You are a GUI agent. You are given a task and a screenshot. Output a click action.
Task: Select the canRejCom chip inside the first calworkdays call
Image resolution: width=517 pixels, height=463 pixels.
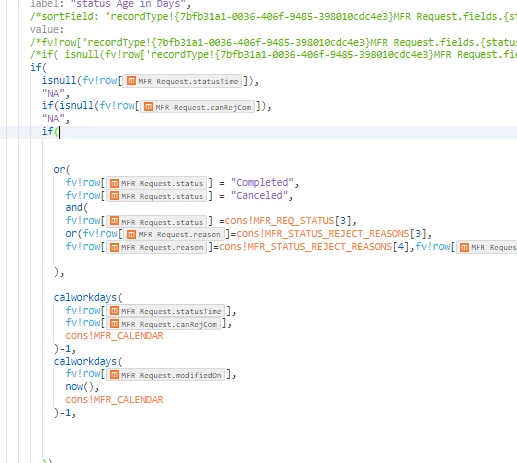163,324
